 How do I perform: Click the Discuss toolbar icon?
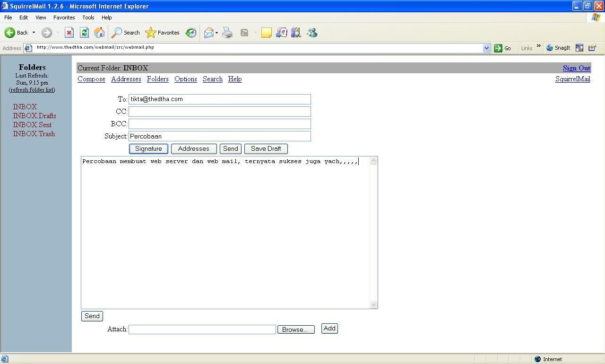click(x=282, y=33)
